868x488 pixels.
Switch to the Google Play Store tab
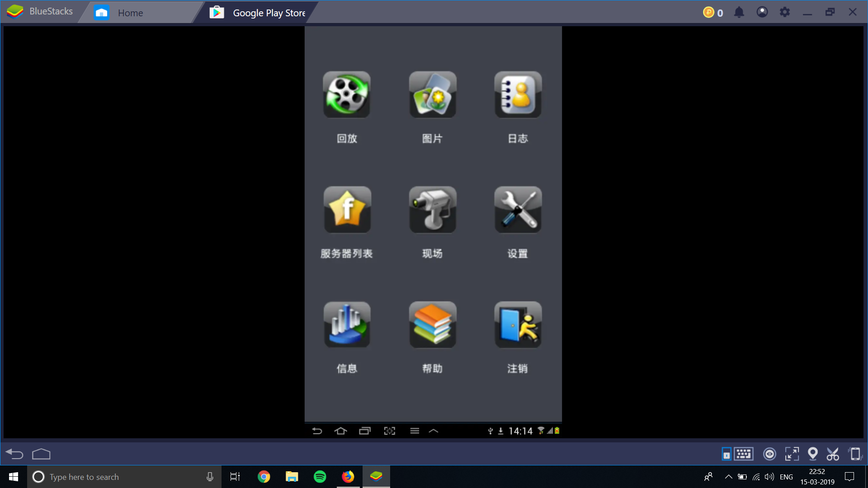point(269,13)
